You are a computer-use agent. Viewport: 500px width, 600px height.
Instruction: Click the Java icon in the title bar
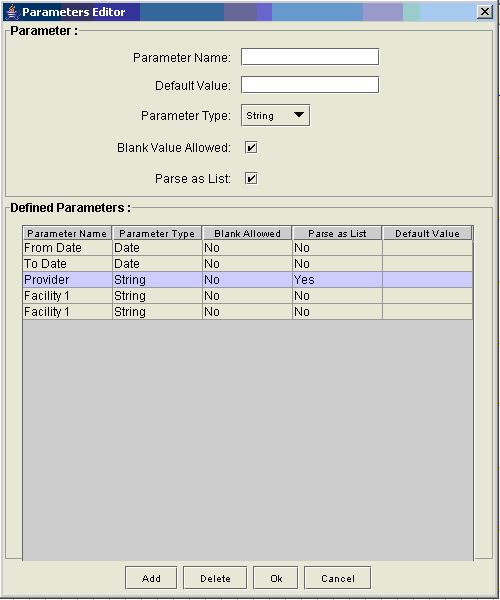12,11
